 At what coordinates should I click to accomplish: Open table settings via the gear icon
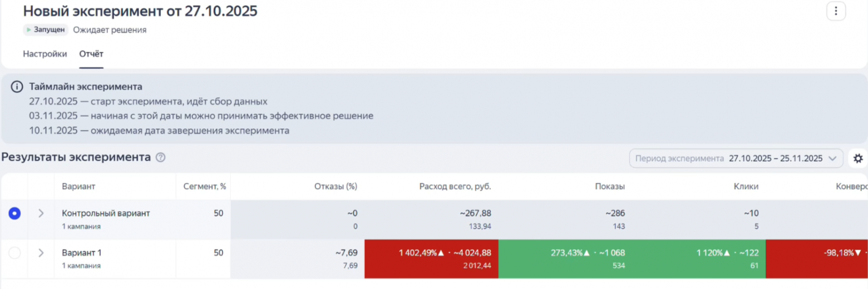coord(857,158)
